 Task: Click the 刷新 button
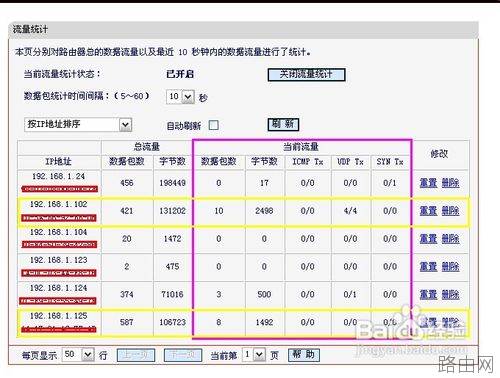tap(283, 125)
